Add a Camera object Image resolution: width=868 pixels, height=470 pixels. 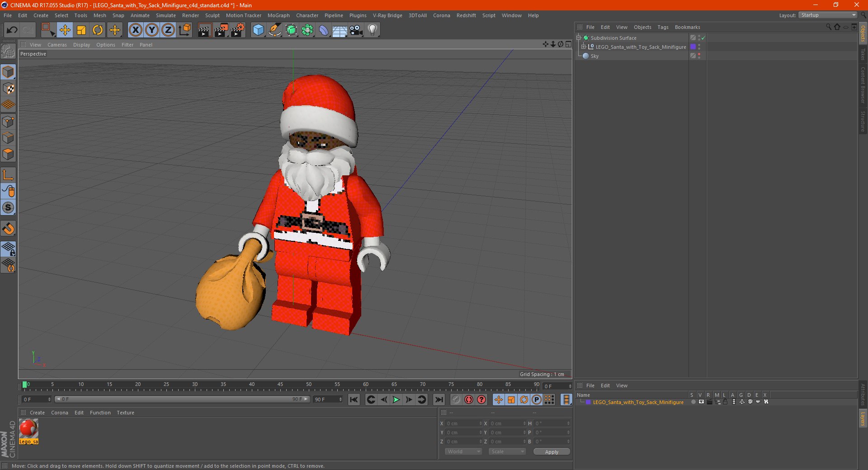coord(356,30)
